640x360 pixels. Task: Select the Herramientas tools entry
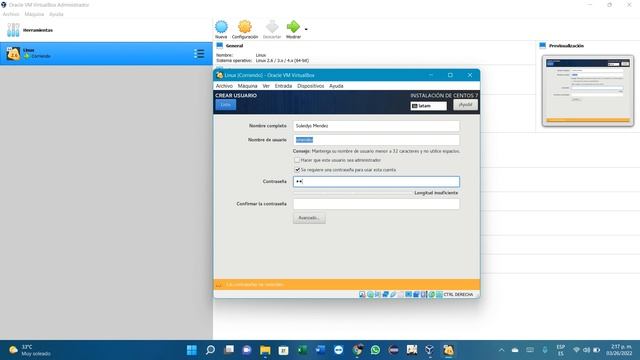(106, 30)
